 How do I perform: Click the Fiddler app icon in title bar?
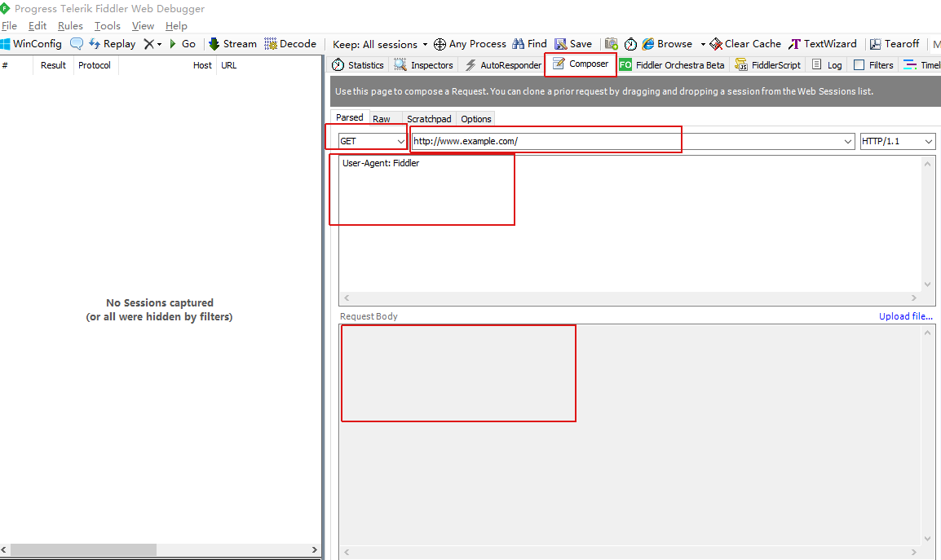[x=5, y=8]
